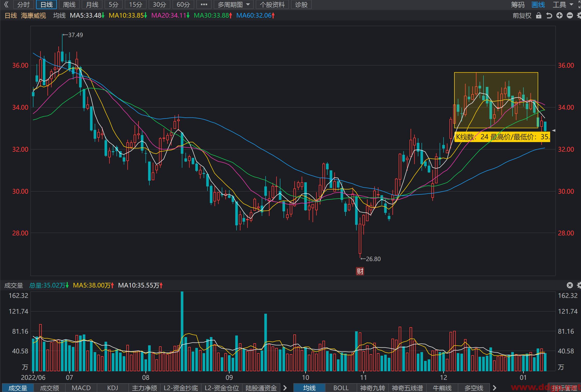The height and width of the screenshot is (392, 581).
Task: Open the more periods ellipsis button
Action: 204,5
